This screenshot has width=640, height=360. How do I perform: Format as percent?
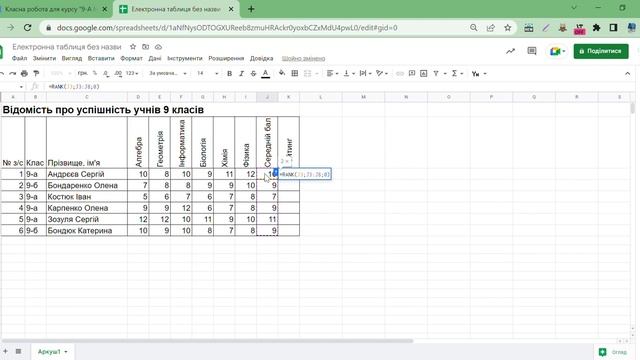(95, 73)
